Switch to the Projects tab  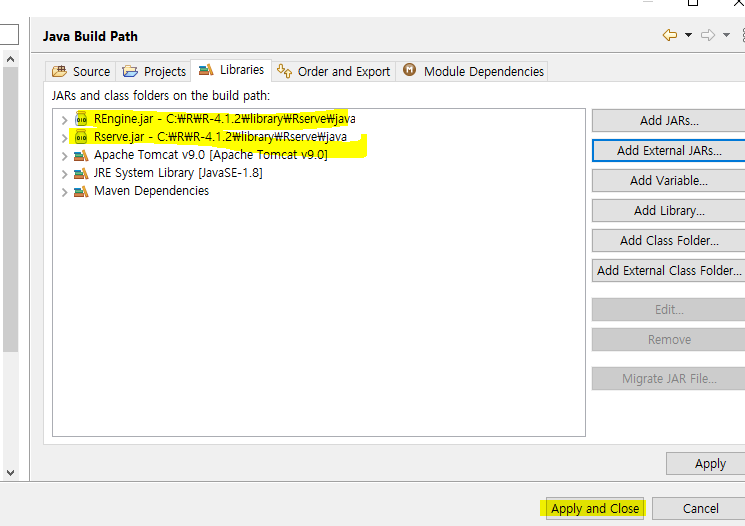[x=153, y=72]
